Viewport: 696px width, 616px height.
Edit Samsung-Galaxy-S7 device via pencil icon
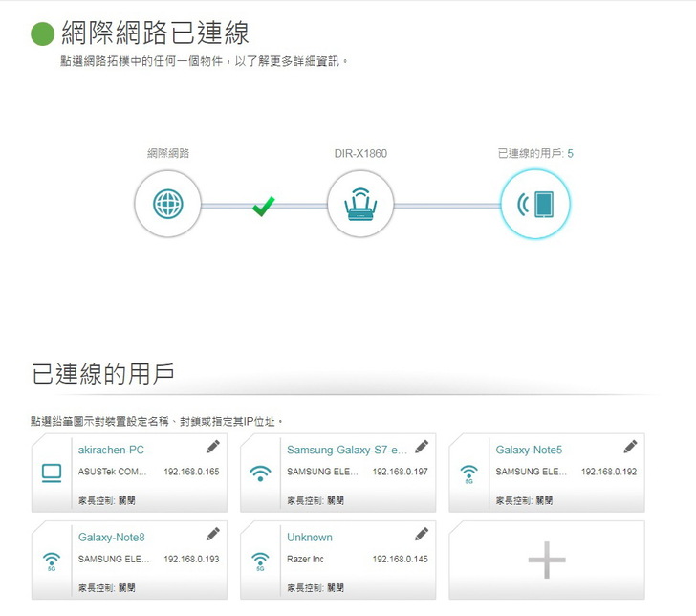tap(421, 447)
